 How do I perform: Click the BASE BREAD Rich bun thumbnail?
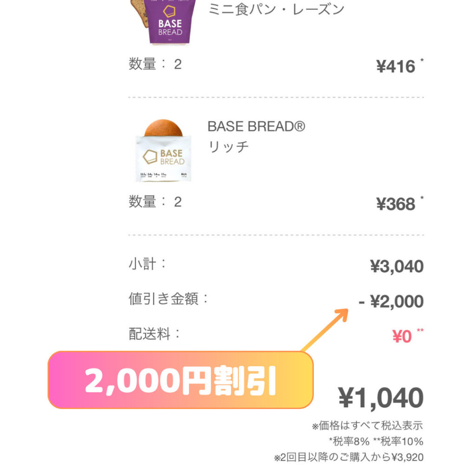163,151
